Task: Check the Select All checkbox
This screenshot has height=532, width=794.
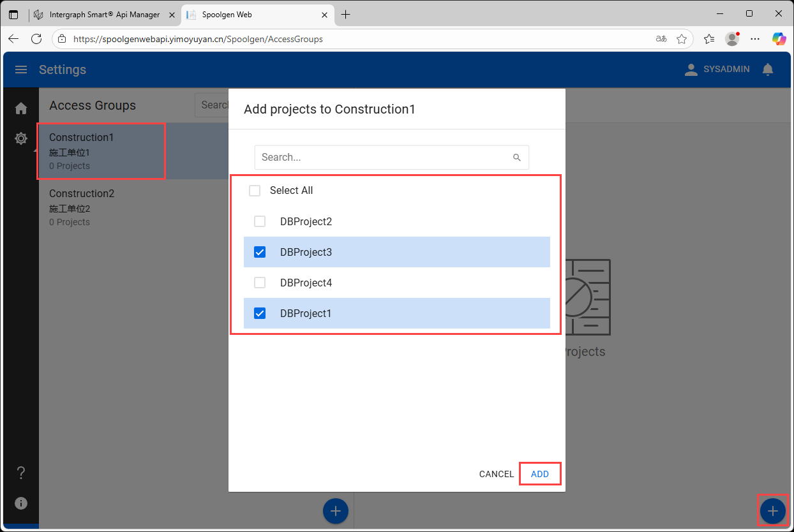Action: pyautogui.click(x=255, y=191)
